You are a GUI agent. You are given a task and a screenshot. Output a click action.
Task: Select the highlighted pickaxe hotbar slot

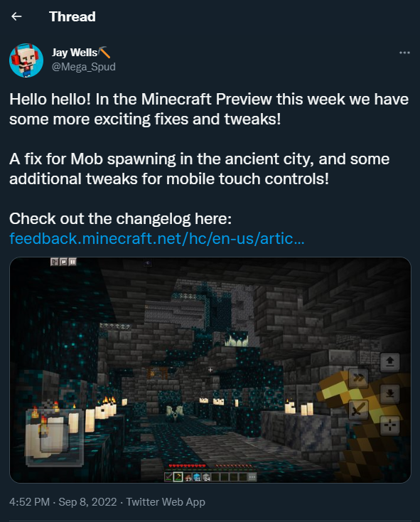pos(178,477)
